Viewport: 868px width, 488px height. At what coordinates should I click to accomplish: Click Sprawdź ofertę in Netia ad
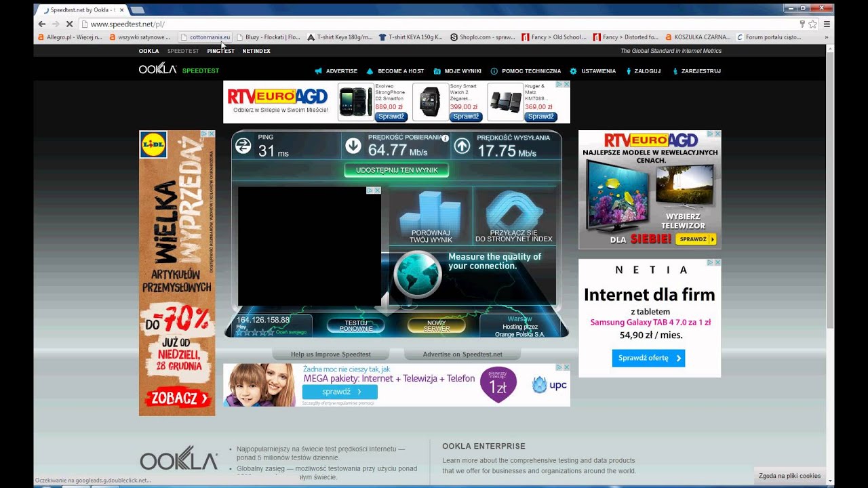(x=648, y=358)
